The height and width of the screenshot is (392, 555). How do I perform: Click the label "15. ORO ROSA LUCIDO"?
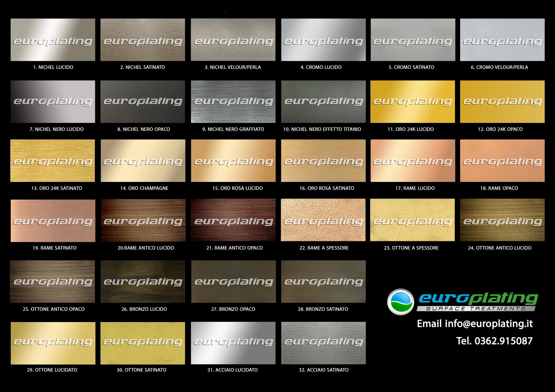237,188
